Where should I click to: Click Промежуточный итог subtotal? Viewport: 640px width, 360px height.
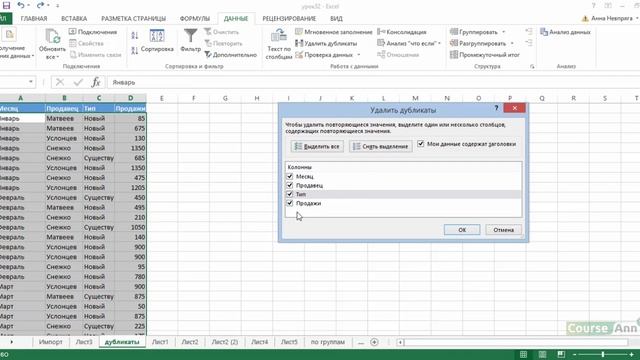click(485, 55)
